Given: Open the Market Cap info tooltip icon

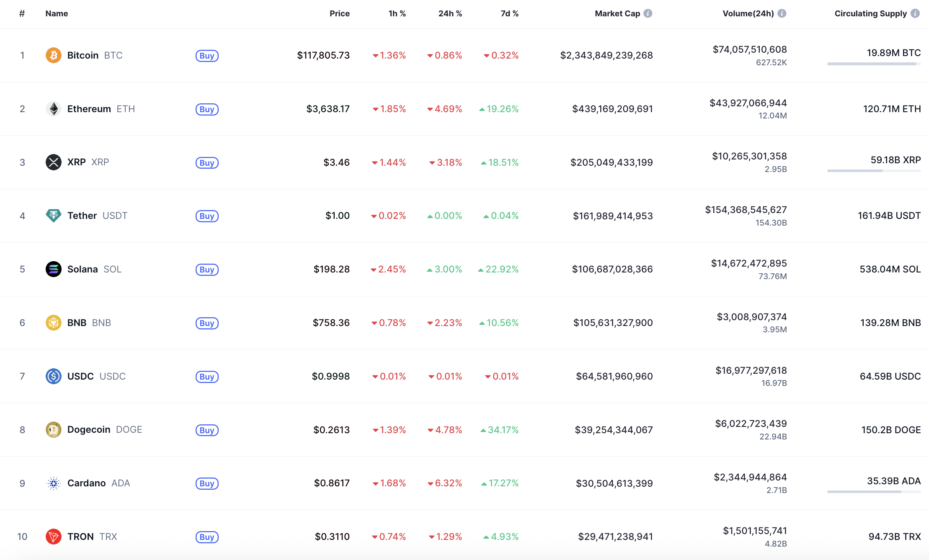Looking at the screenshot, I should (x=648, y=13).
